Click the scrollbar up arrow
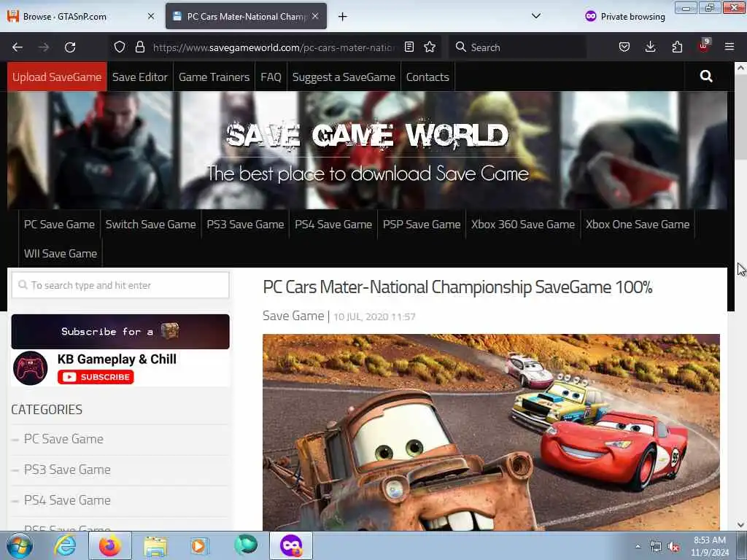This screenshot has height=560, width=747. pyautogui.click(x=740, y=68)
